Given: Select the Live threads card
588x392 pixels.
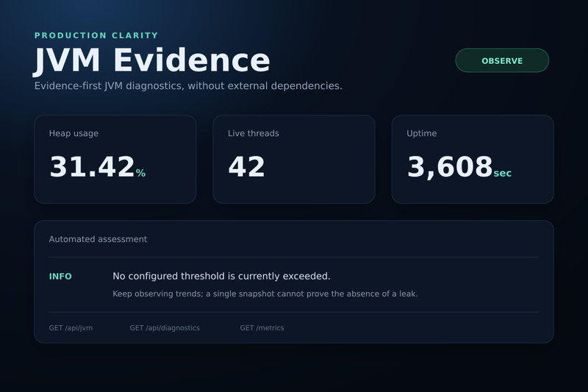Looking at the screenshot, I should (x=294, y=159).
